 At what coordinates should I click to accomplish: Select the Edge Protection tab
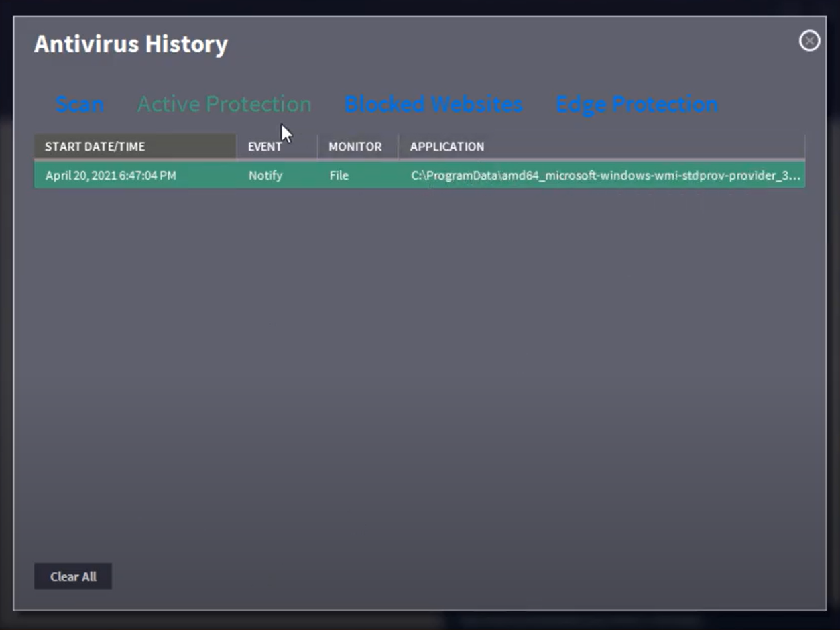(636, 104)
